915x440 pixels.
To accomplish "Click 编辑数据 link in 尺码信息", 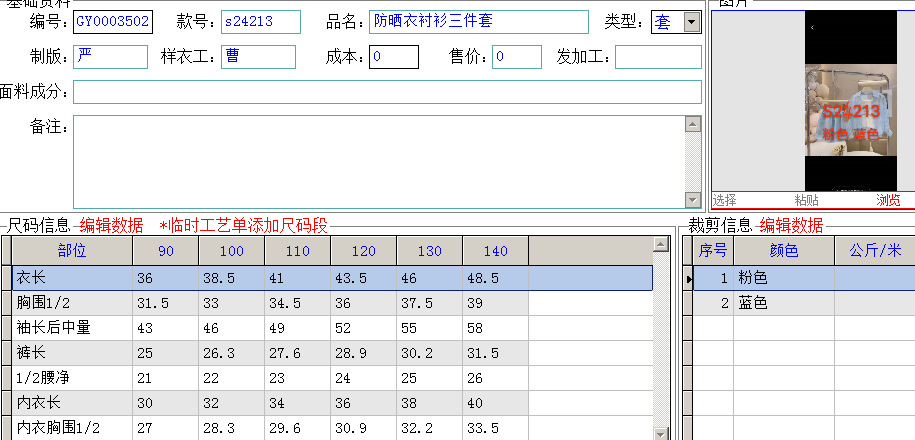I will coord(111,225).
